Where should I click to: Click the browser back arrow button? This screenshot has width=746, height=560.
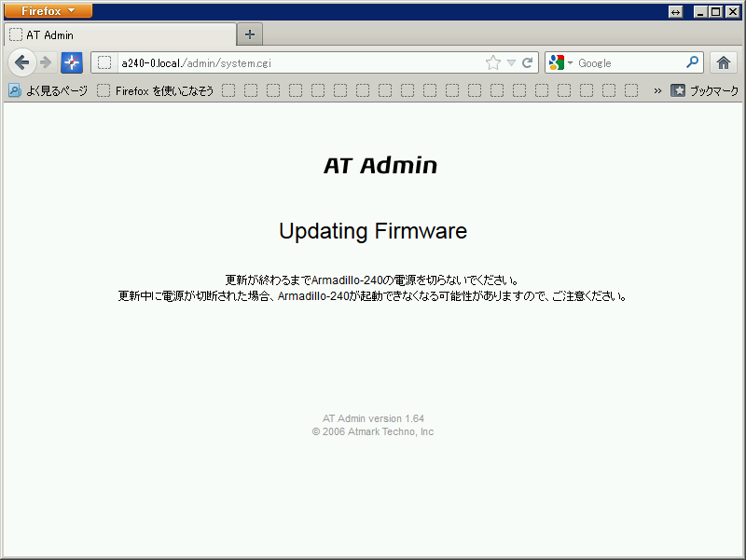[21, 62]
